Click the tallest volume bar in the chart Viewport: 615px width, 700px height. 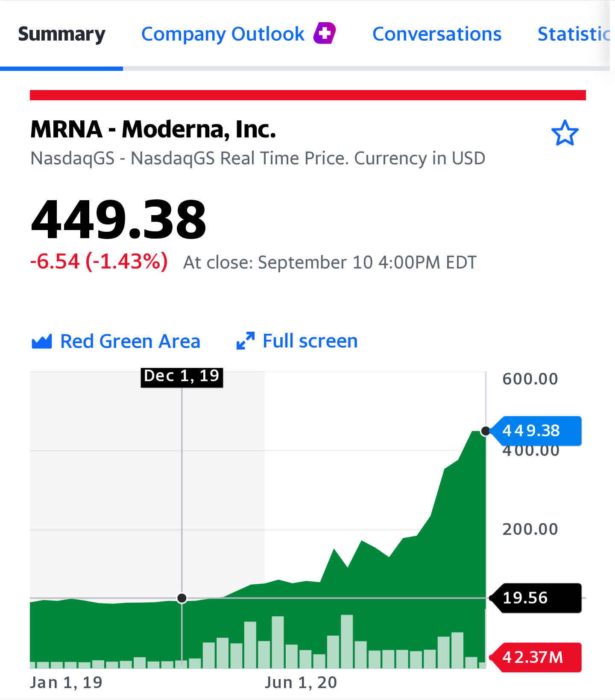pos(347,642)
